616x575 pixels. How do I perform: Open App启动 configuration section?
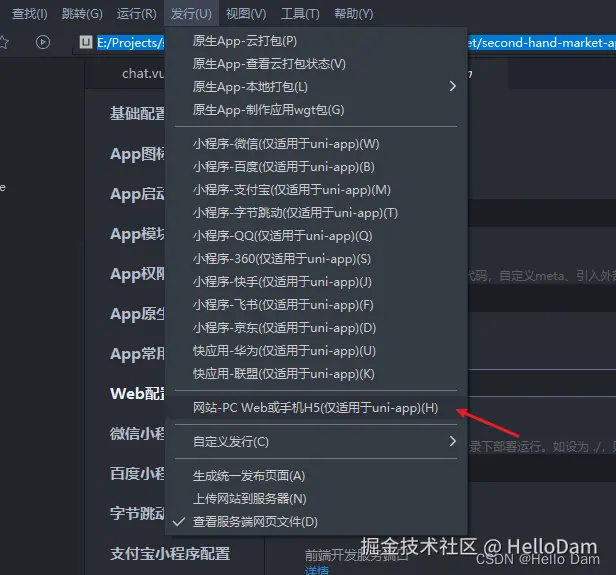pos(137,194)
